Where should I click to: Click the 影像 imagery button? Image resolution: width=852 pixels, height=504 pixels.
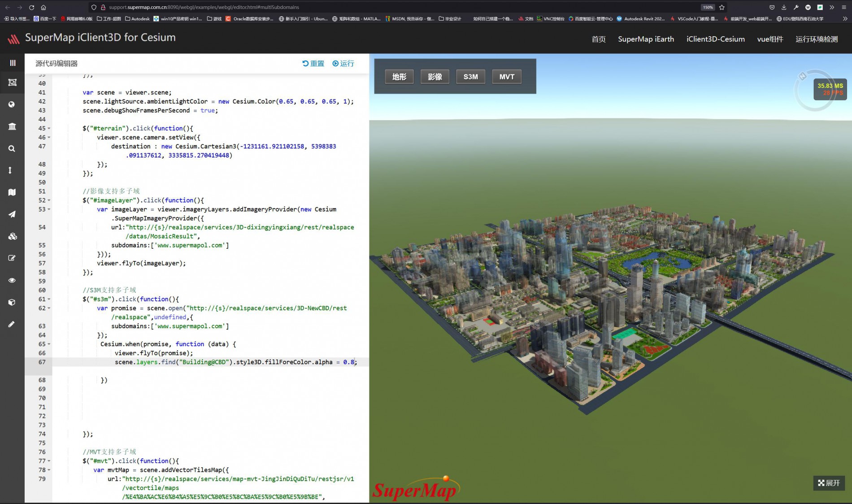(x=435, y=77)
